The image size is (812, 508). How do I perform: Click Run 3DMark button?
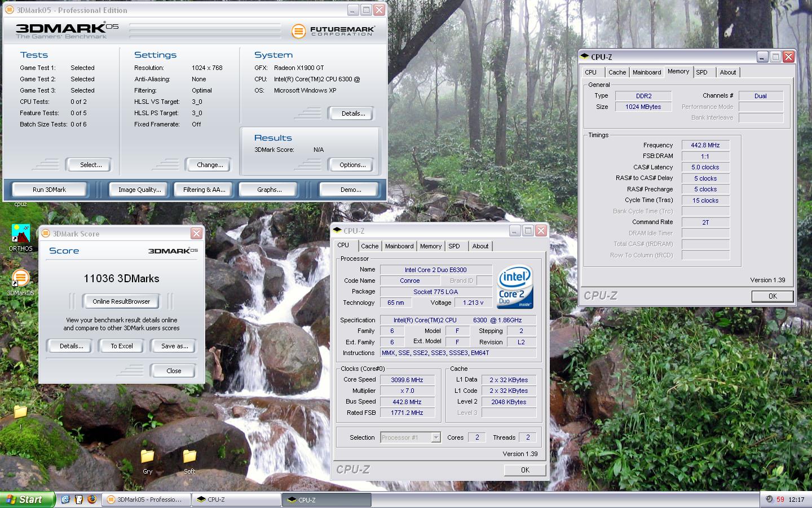tap(49, 190)
